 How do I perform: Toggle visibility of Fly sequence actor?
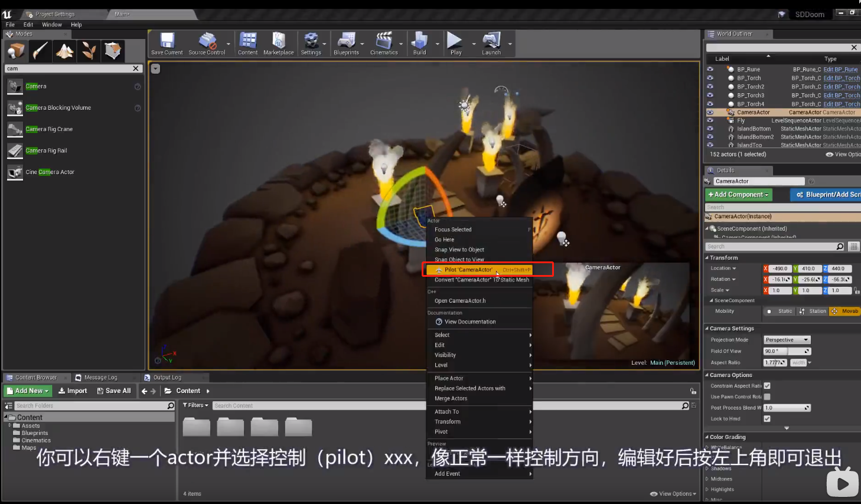pos(710,120)
